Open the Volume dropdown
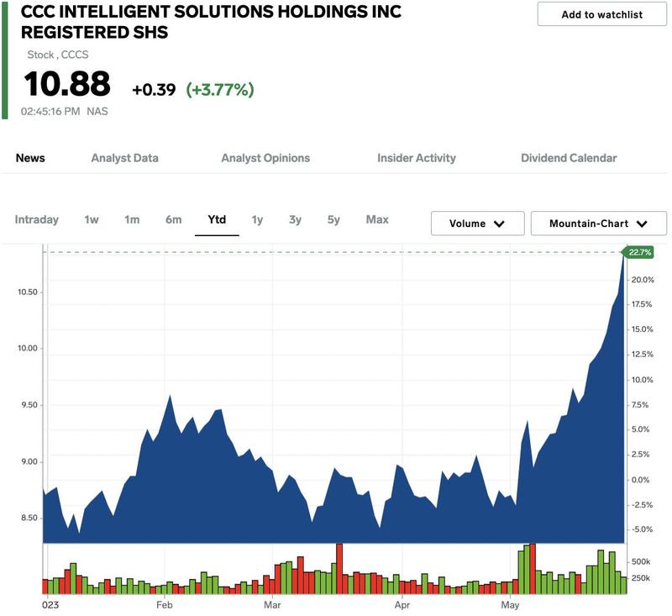The width and height of the screenshot is (672, 616). tap(477, 224)
